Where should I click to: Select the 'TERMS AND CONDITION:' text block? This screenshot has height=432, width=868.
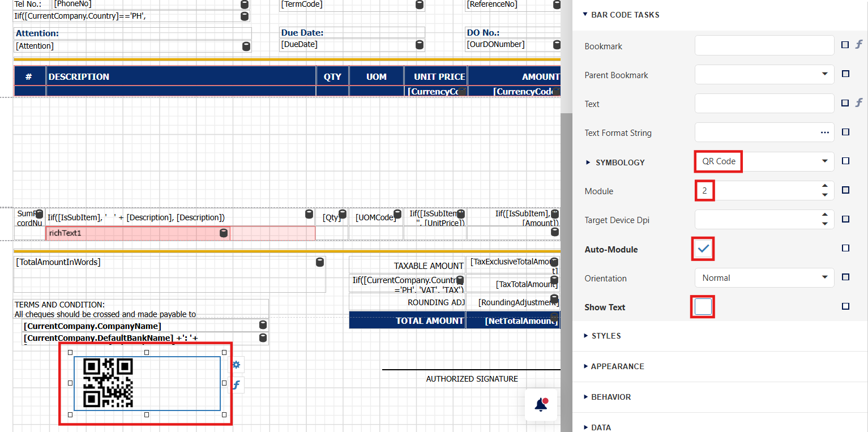[141, 309]
